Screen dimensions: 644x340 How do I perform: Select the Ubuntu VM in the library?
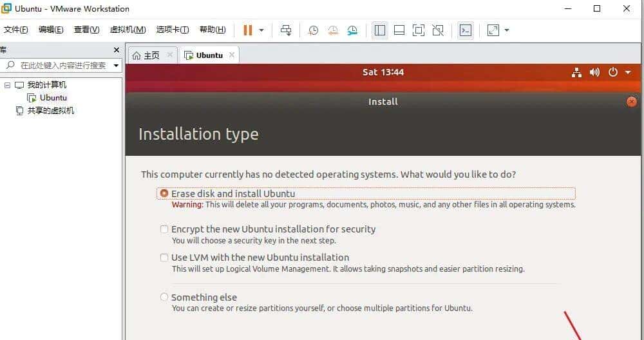coord(53,98)
